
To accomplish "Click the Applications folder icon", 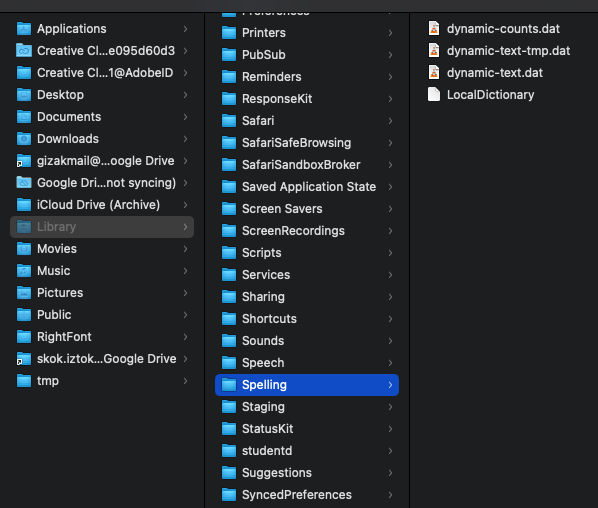I will coord(24,29).
